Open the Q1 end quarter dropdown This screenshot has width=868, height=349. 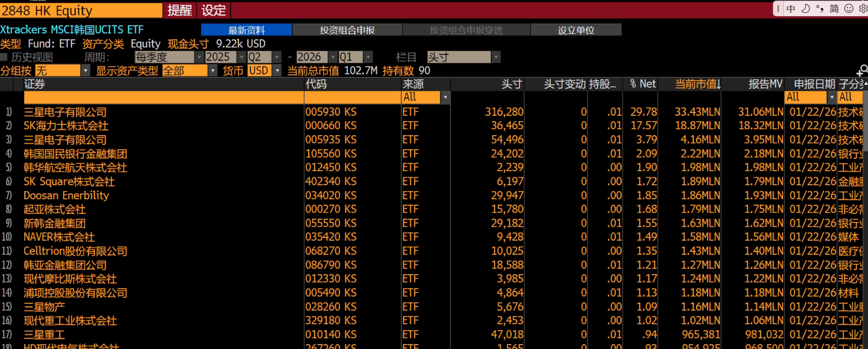coord(356,57)
